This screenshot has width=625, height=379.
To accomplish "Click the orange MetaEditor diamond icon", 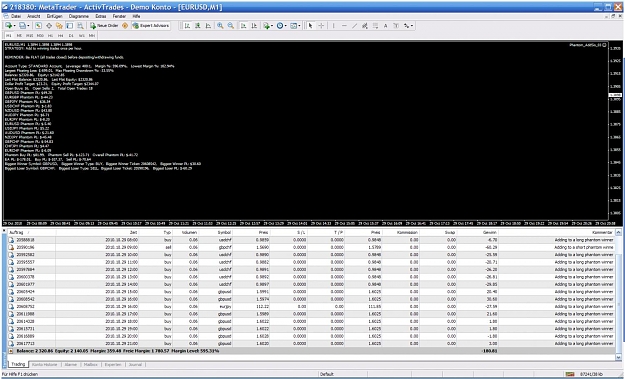I will [x=125, y=26].
